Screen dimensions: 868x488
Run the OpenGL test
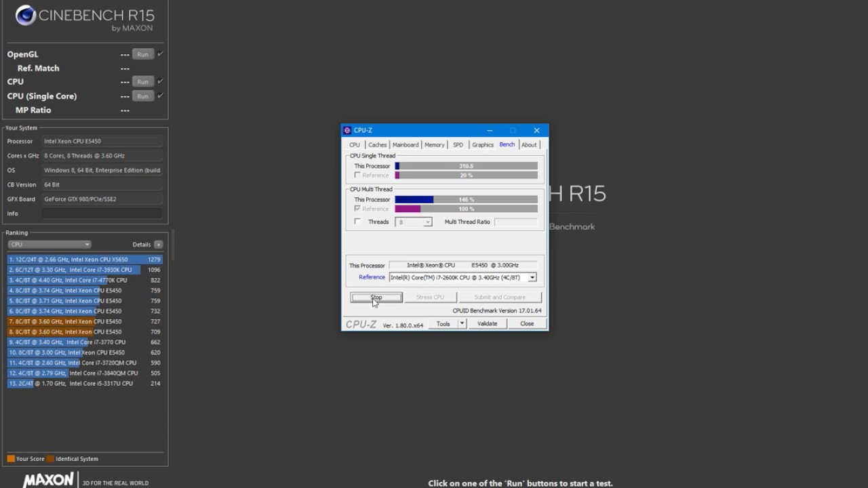click(142, 54)
